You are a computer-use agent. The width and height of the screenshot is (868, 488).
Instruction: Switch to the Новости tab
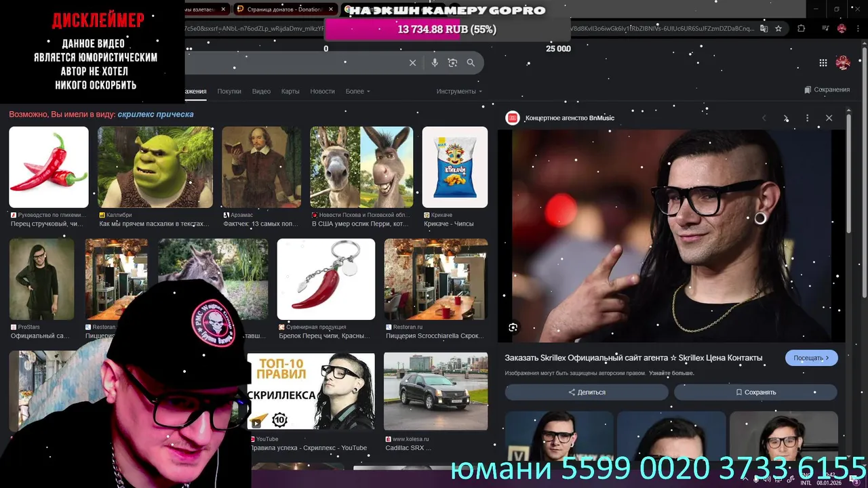[322, 91]
